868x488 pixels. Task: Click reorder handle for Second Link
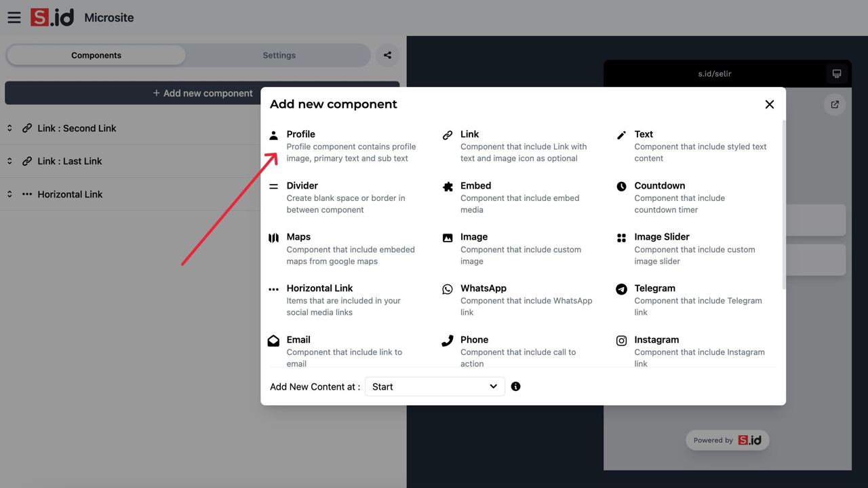[x=9, y=128]
